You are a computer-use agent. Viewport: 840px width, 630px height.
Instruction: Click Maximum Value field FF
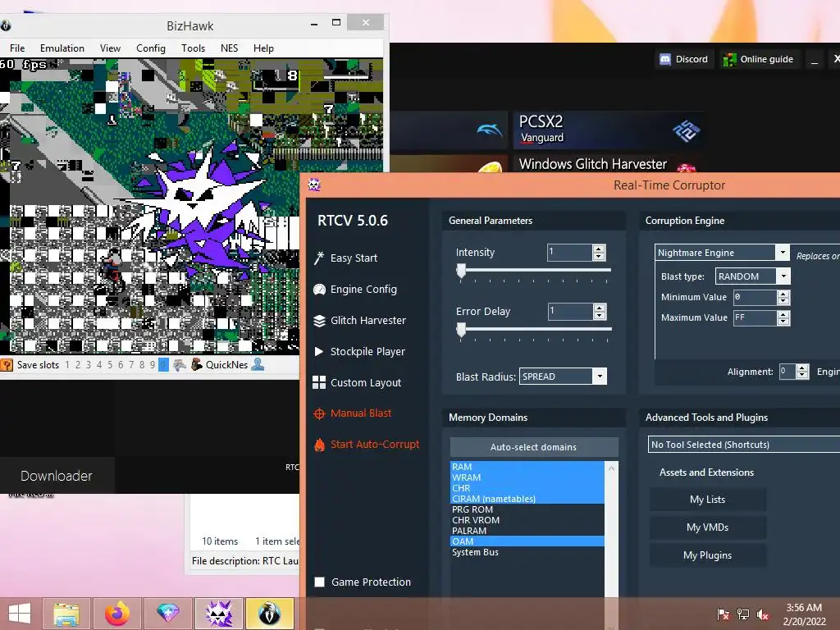(755, 317)
